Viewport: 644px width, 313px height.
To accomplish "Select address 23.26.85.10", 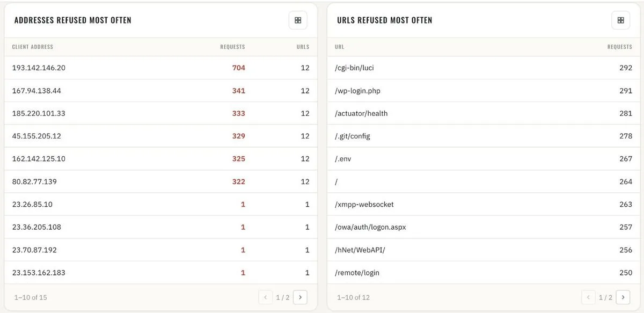I will (32, 205).
